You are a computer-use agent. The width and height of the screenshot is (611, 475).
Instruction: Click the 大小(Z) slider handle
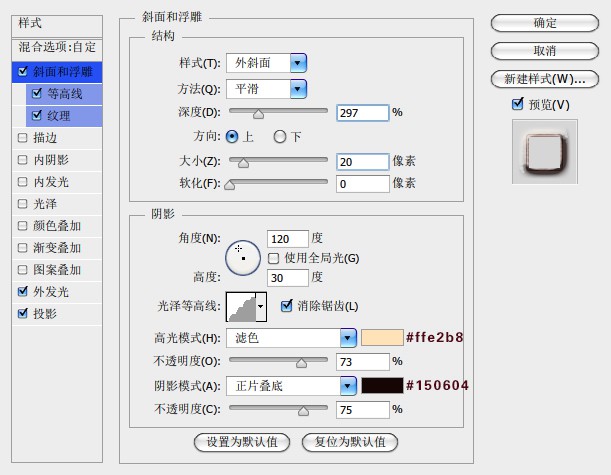point(244,163)
